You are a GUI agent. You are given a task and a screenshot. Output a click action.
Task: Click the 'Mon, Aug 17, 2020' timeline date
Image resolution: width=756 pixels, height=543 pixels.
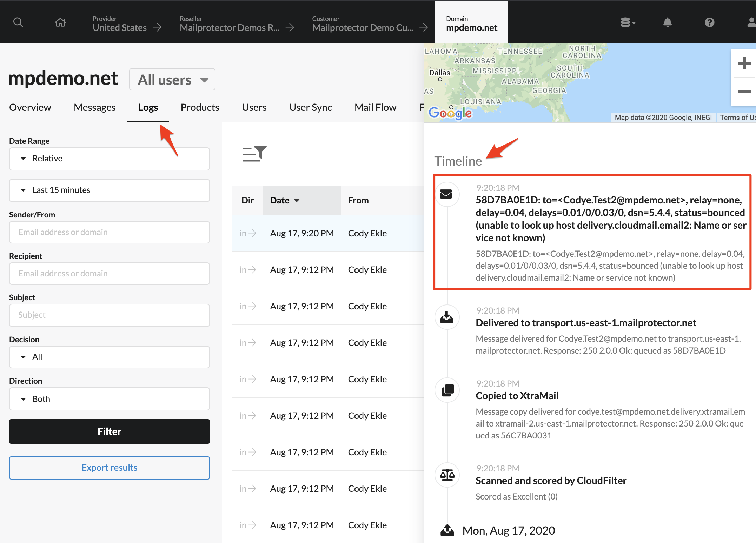pos(509,530)
